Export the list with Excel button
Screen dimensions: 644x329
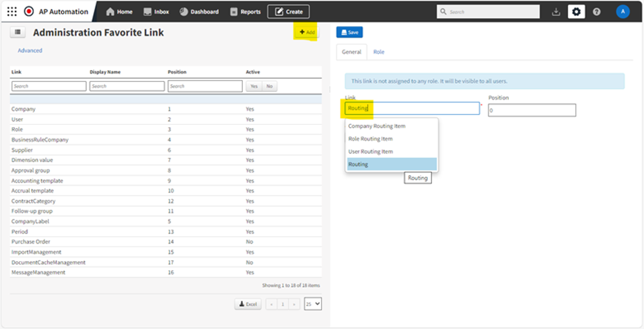coord(248,304)
